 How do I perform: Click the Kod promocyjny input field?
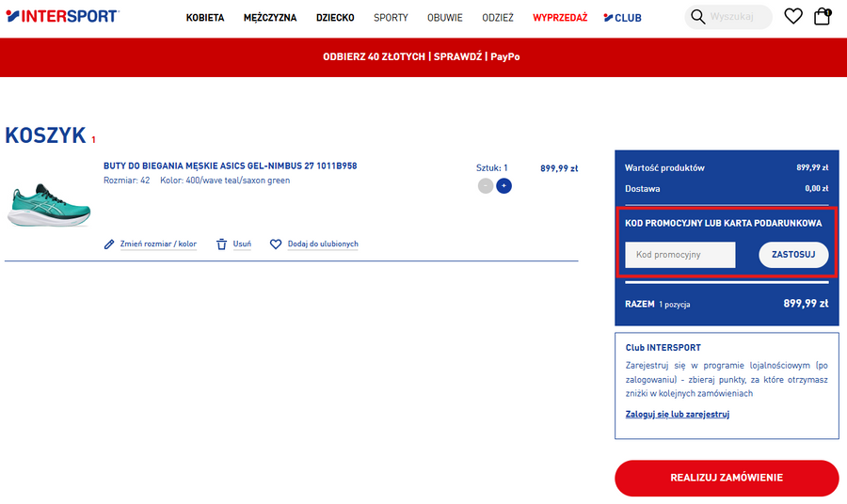pos(680,255)
